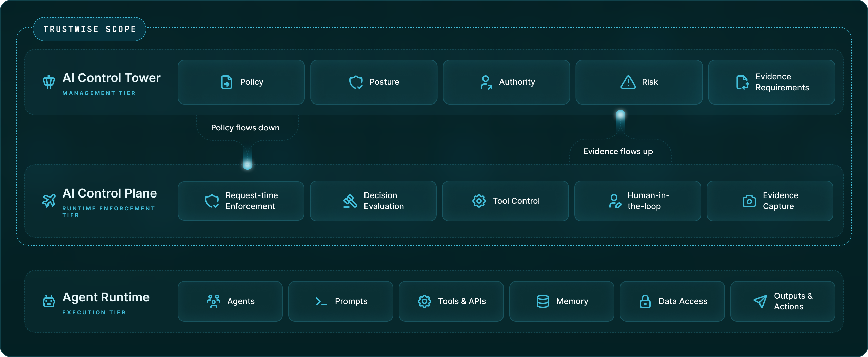Select the Decision Evaluation card label
This screenshot has height=357, width=868.
click(x=384, y=201)
